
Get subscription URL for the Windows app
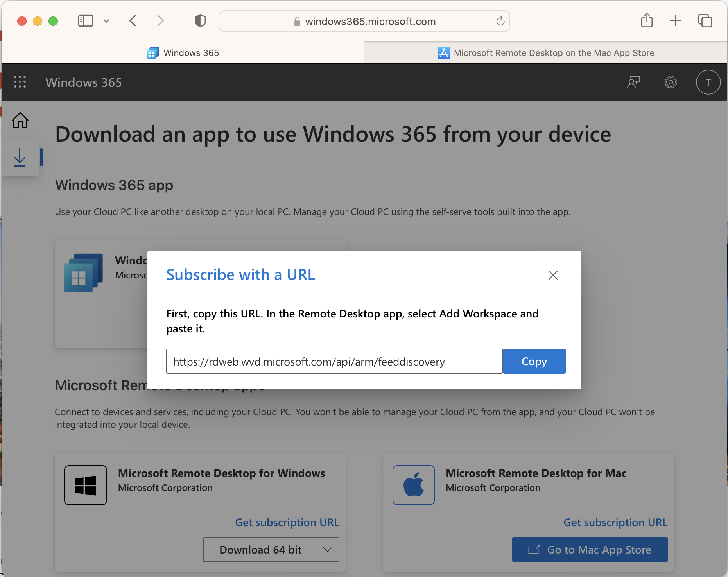287,522
